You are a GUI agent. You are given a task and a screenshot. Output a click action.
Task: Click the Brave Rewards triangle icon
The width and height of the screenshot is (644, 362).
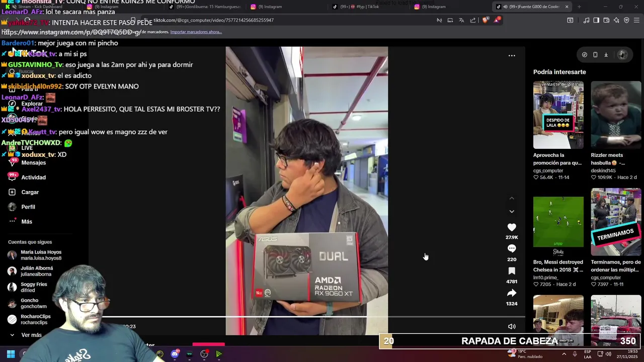coord(497,20)
